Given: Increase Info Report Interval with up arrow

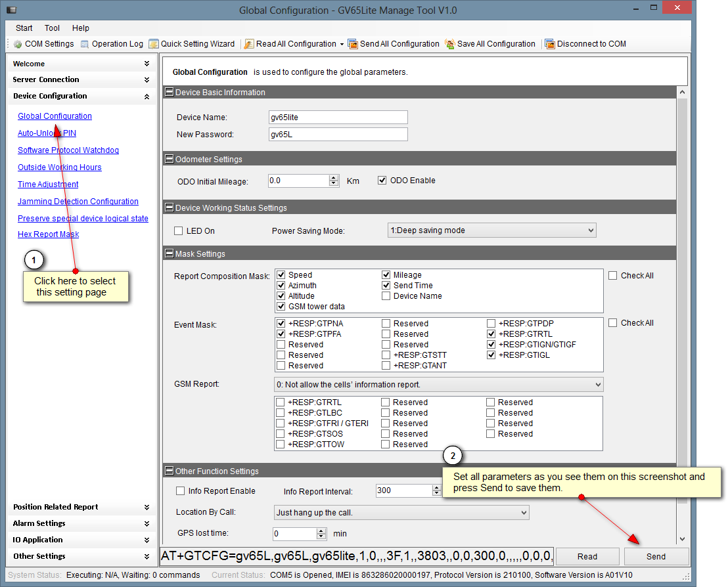Looking at the screenshot, I should click(436, 488).
